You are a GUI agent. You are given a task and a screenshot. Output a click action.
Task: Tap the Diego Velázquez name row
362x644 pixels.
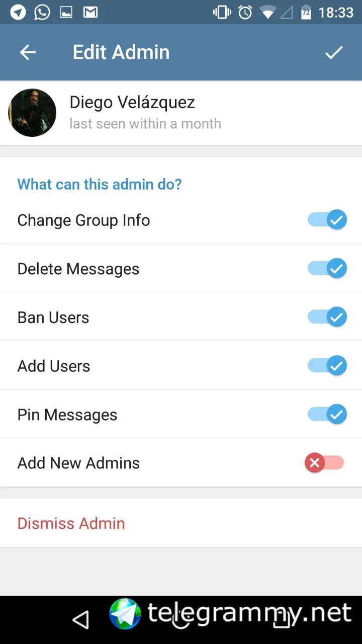point(181,113)
